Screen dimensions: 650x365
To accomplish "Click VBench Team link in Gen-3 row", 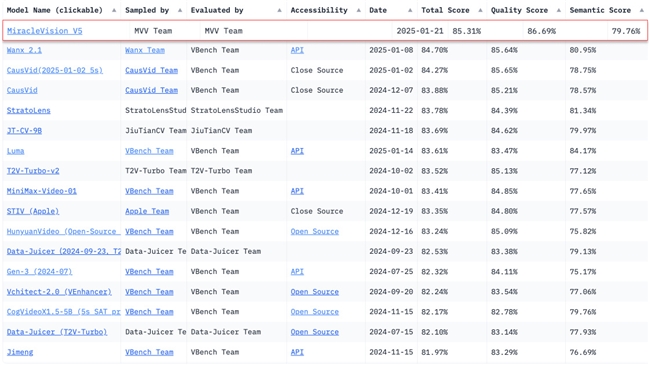I will click(149, 272).
